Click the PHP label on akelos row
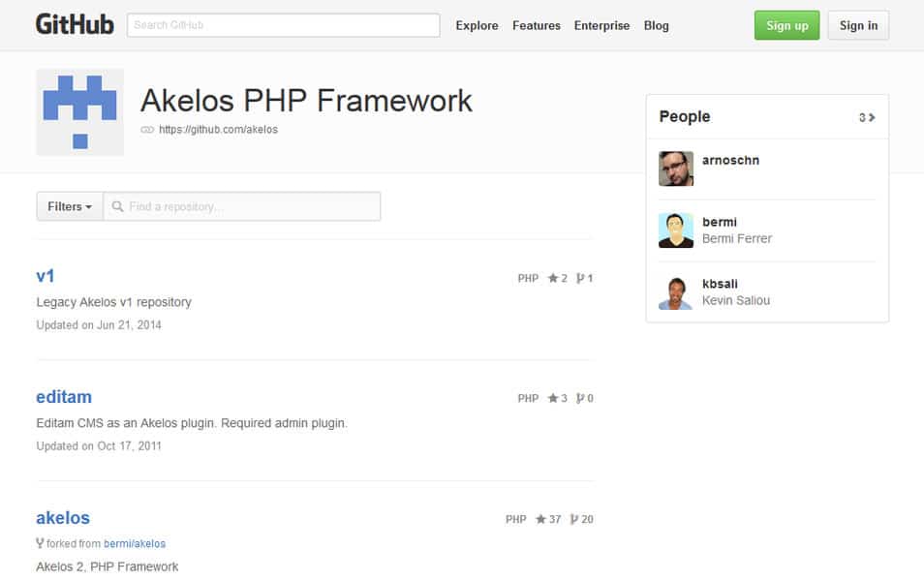Screen dimensions: 924x581 515,519
